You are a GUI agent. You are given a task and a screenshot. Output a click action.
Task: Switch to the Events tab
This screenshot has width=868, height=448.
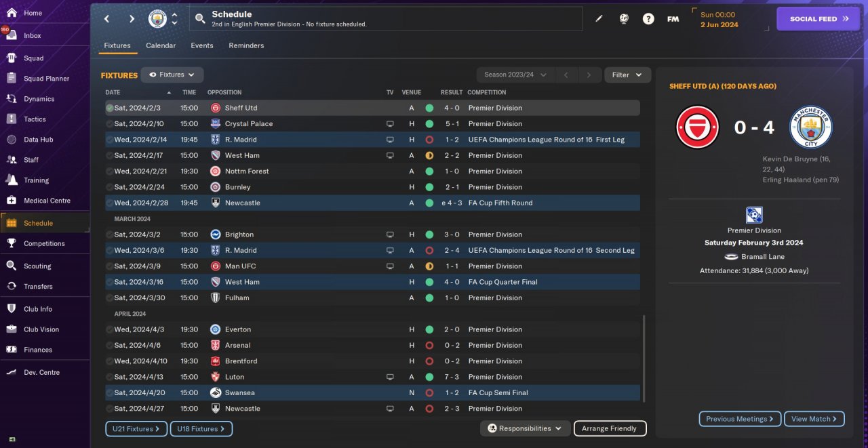[x=202, y=45]
